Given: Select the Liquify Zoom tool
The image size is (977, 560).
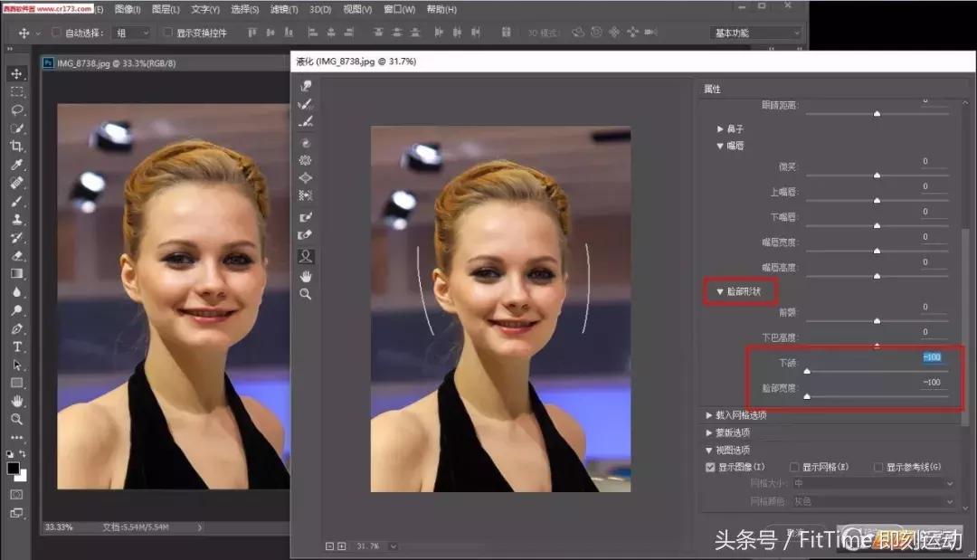Looking at the screenshot, I should [x=306, y=294].
